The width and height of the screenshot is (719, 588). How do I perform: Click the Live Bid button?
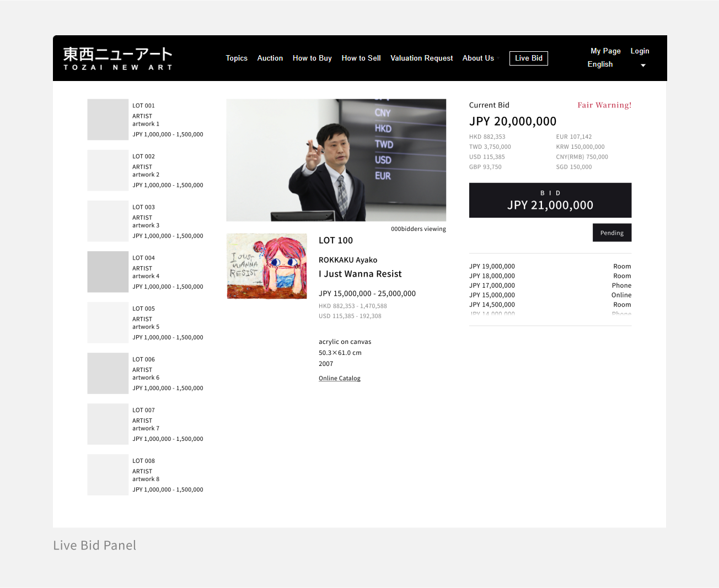pyautogui.click(x=528, y=58)
